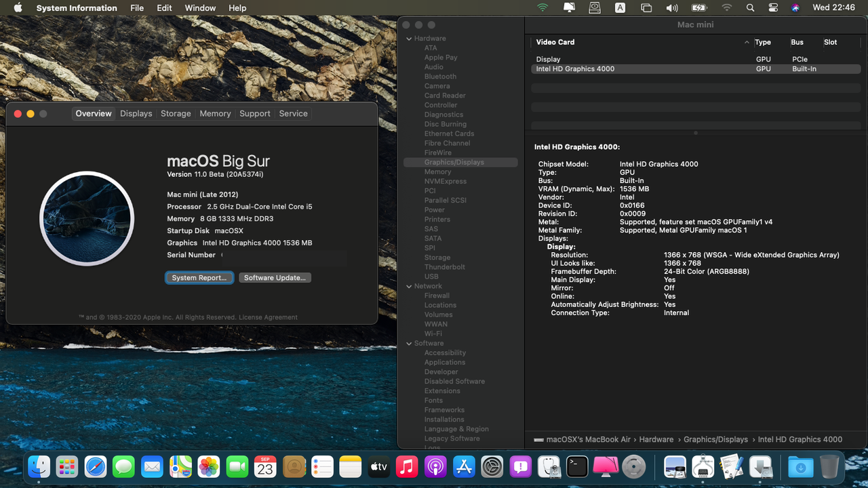Select Applications under Software
Viewport: 868px width, 488px height.
(445, 363)
